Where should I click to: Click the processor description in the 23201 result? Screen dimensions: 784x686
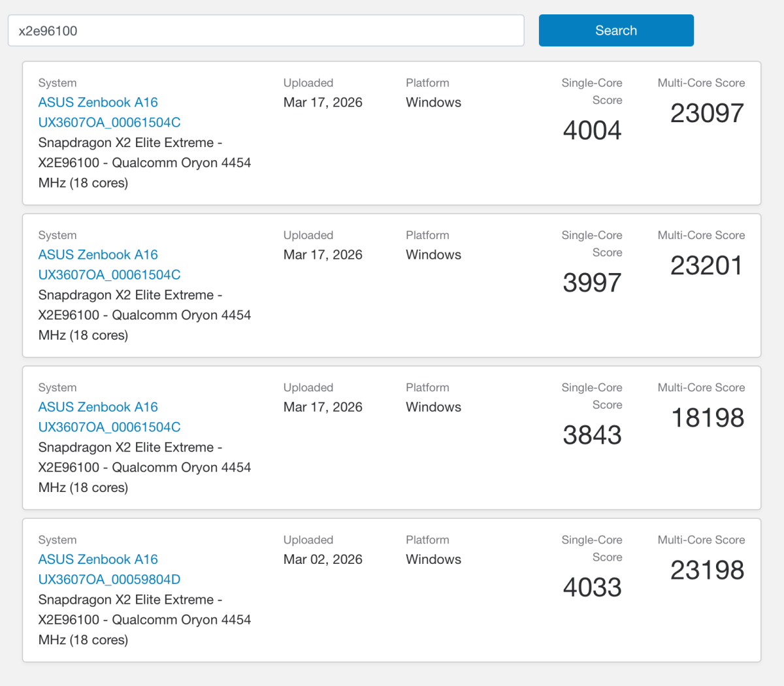tap(144, 315)
